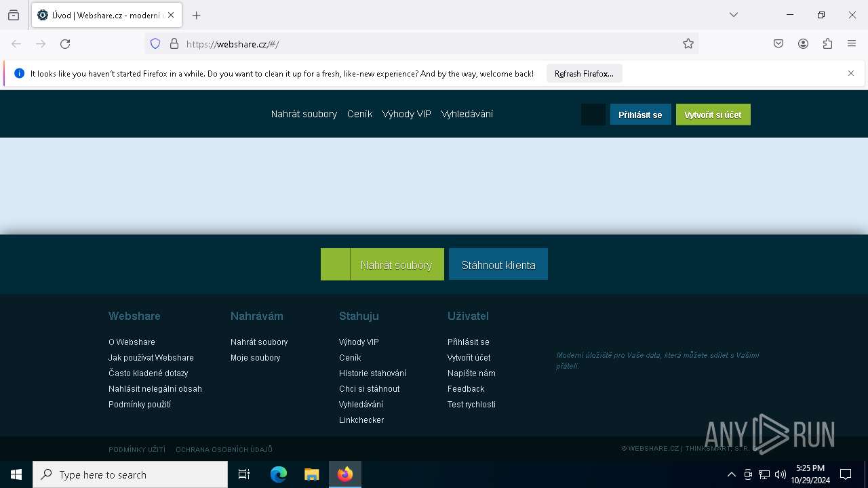The height and width of the screenshot is (488, 868).
Task: Show hidden system tray icons
Action: point(732,474)
